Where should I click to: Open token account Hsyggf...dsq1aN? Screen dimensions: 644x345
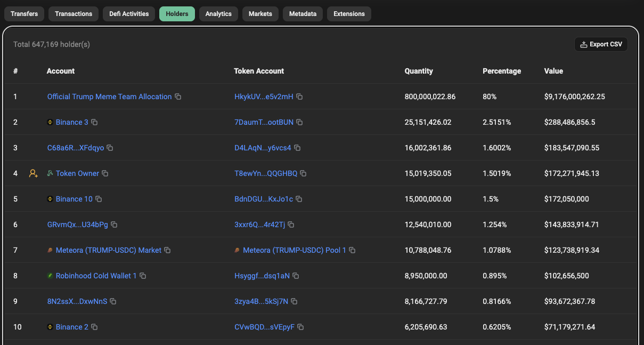point(262,276)
